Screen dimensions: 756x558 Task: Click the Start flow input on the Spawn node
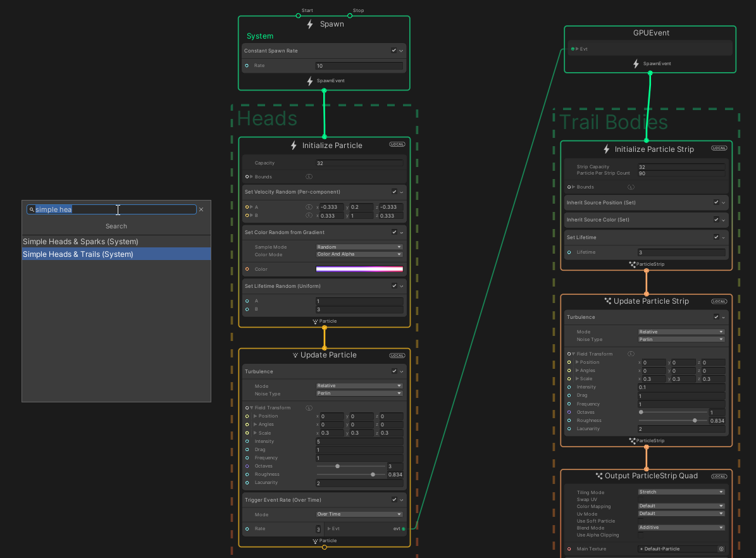[x=298, y=15]
